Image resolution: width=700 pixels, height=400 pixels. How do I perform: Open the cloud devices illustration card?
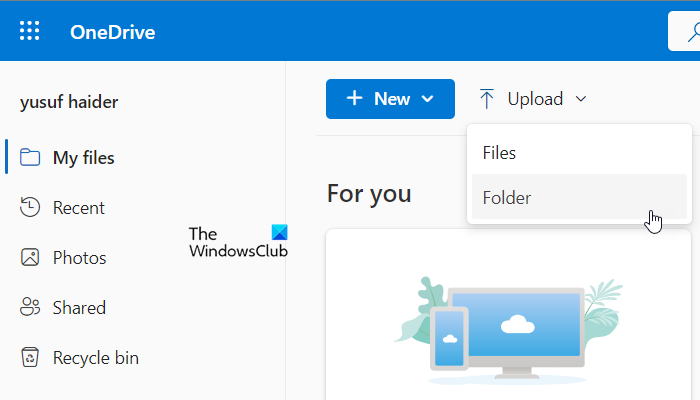(508, 315)
